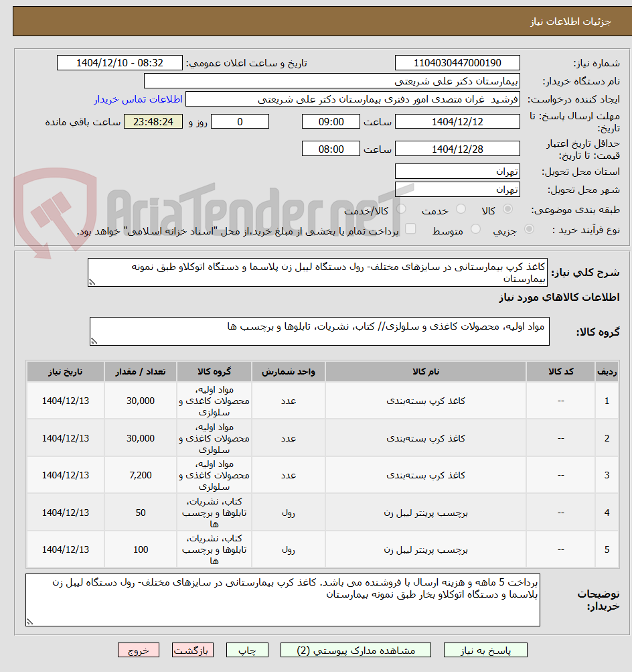Open the attached documents (2) button
Image resolution: width=632 pixels, height=672 pixels.
point(355,650)
